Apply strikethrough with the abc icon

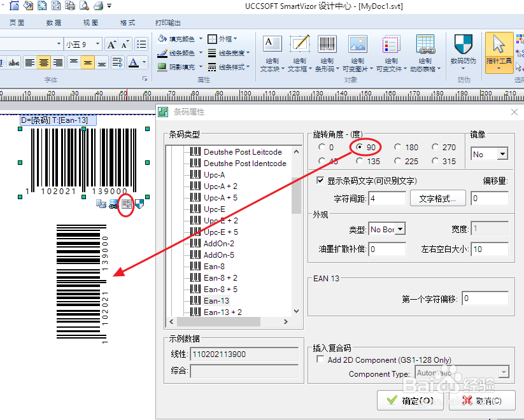click(x=14, y=62)
